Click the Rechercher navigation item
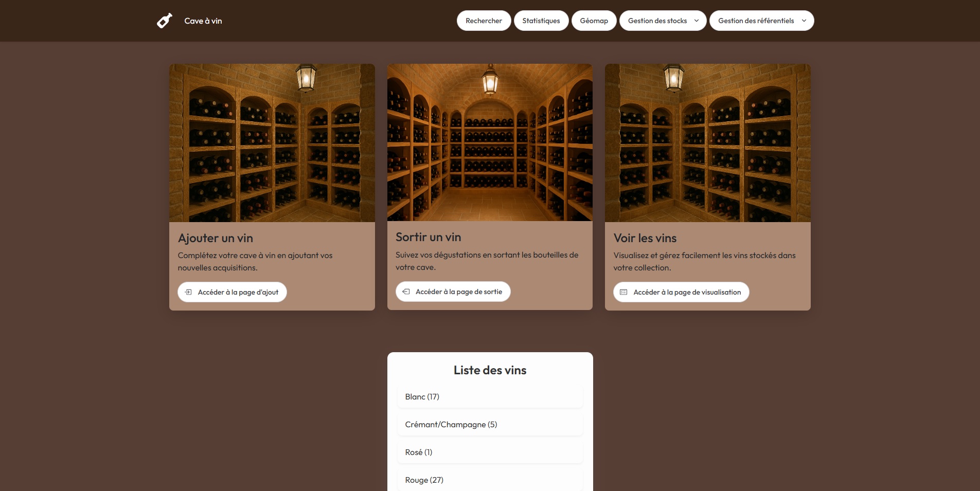Viewport: 980px width, 491px height. point(484,21)
